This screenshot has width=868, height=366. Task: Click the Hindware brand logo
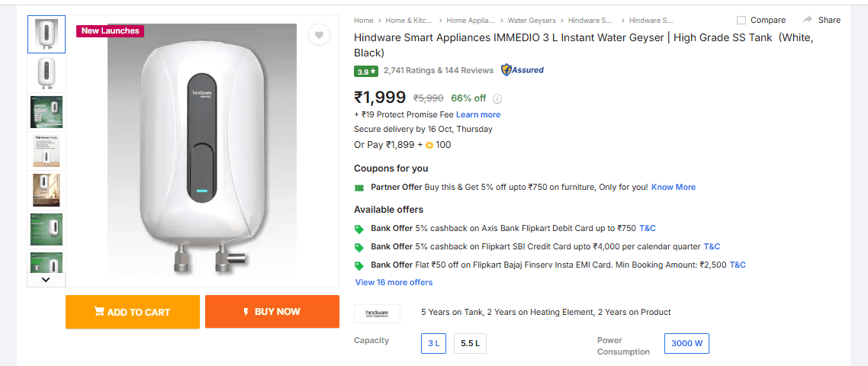[x=377, y=313]
